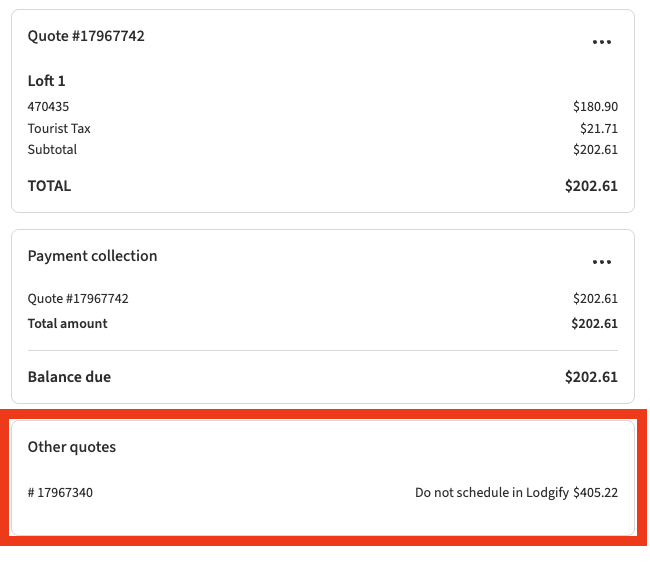Select the Loft 1 property name
650x562 pixels.
(46, 81)
